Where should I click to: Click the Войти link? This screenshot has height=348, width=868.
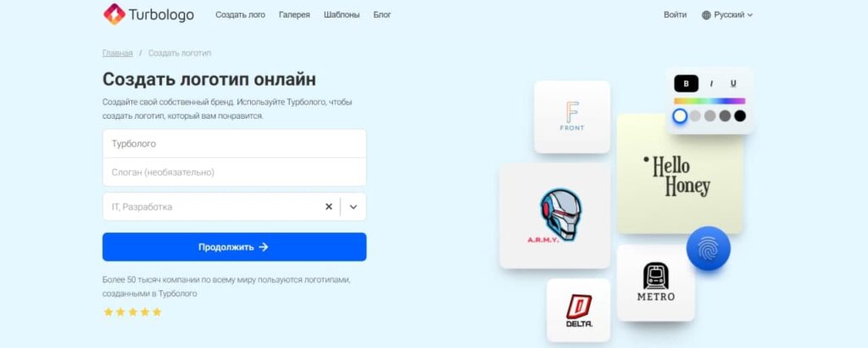pos(676,15)
